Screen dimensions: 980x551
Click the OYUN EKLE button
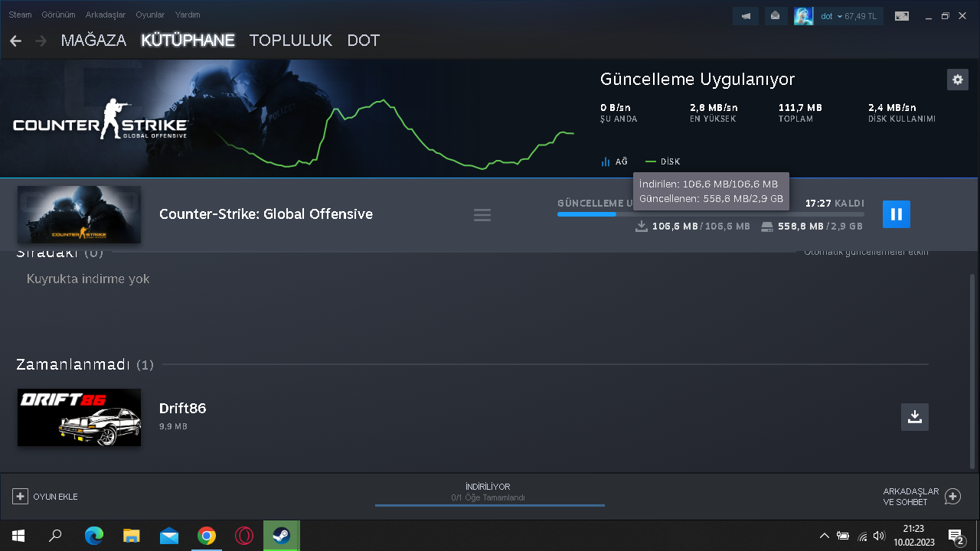coord(45,497)
